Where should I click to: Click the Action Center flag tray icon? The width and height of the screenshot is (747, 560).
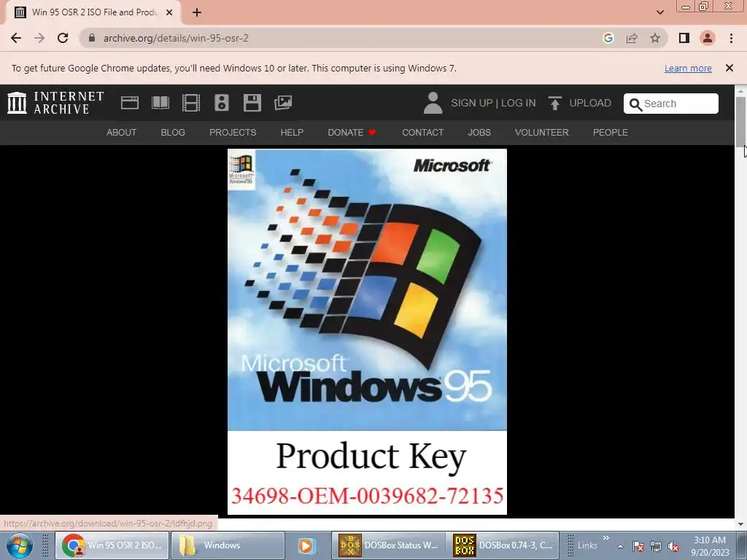pos(638,546)
